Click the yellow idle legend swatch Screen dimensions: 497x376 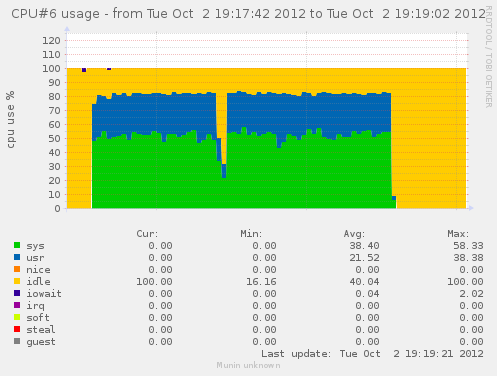click(x=17, y=281)
